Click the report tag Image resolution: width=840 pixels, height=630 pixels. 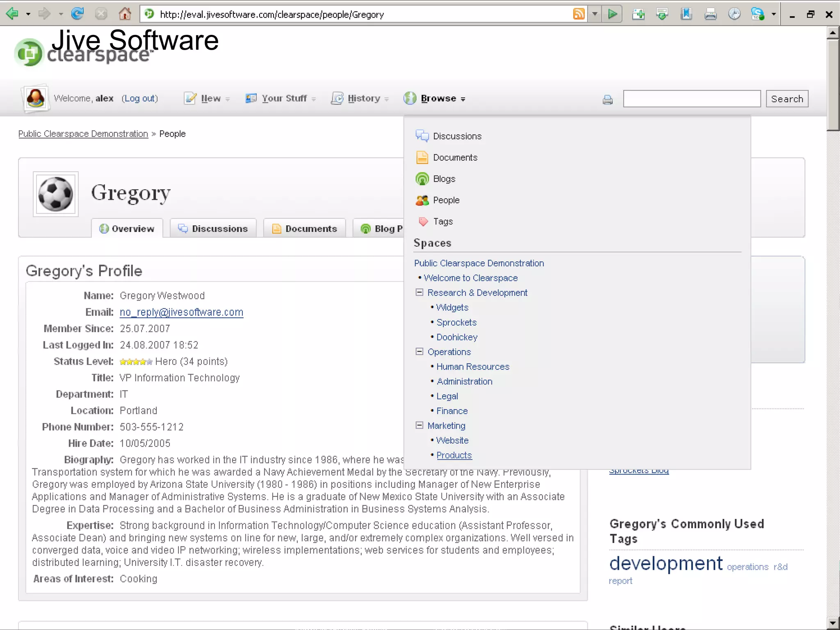[x=620, y=581]
